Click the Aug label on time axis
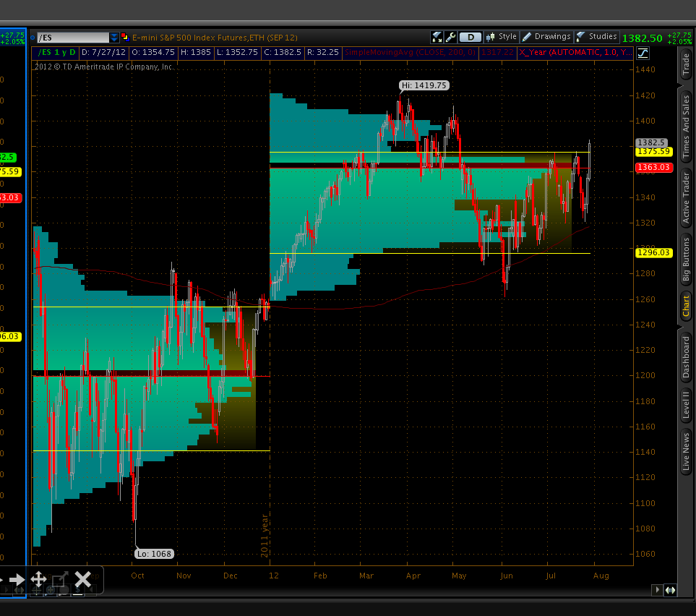Screen dimensions: 696x616 click(601, 576)
